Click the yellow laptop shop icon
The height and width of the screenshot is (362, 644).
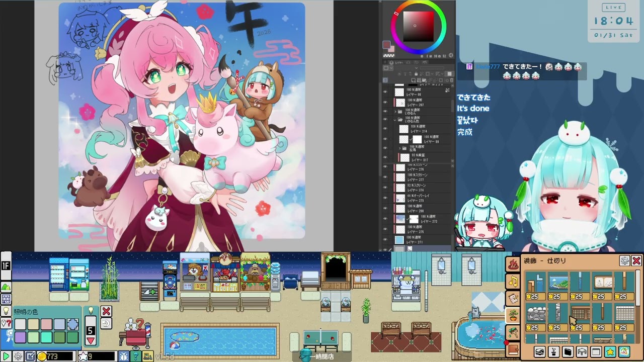[148, 356]
